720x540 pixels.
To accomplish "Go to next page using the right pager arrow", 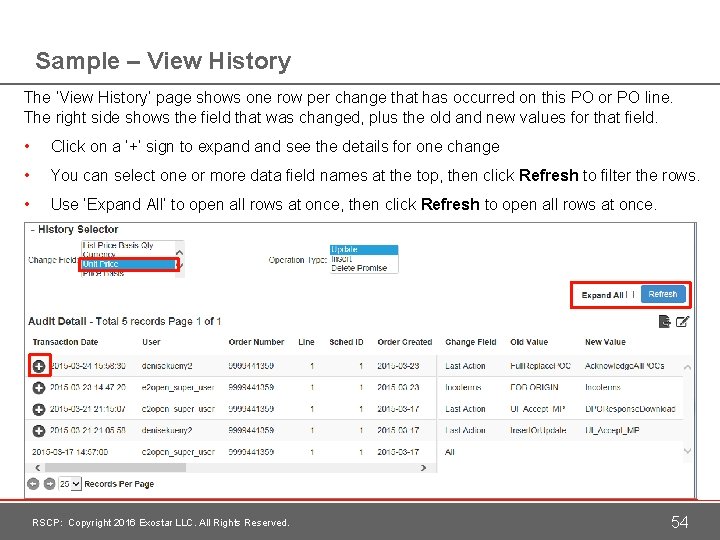I will click(49, 484).
